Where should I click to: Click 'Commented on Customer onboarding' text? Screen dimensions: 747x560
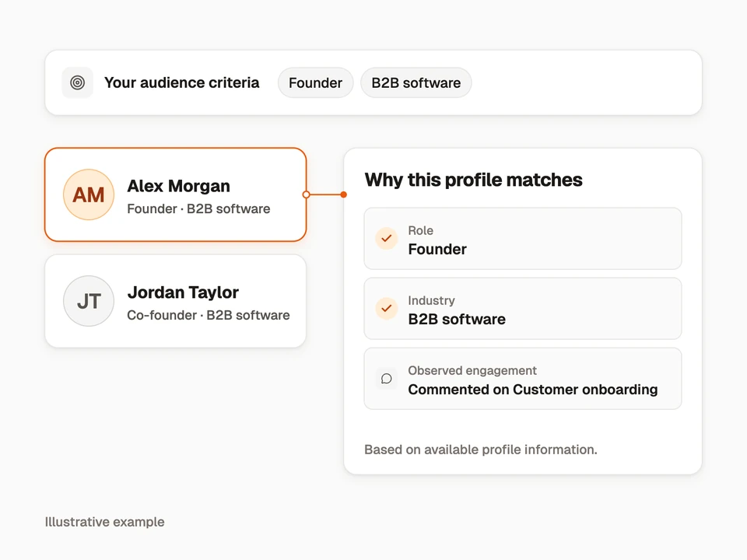532,390
